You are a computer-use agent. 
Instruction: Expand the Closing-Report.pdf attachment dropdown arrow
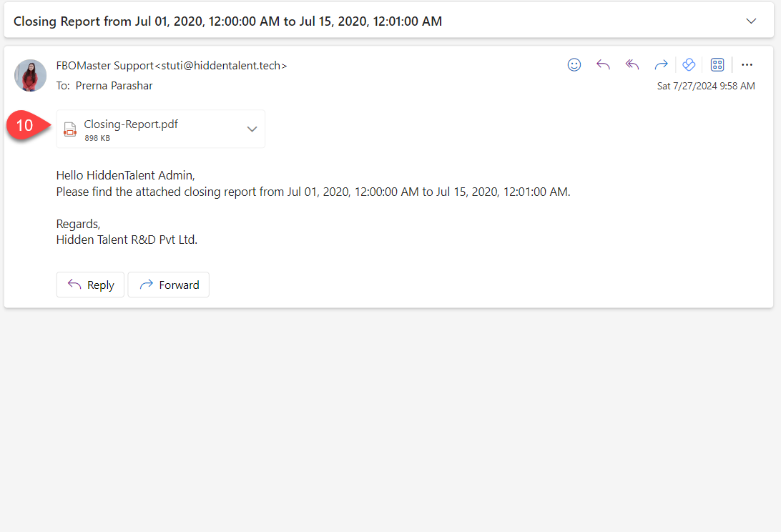pyautogui.click(x=252, y=129)
